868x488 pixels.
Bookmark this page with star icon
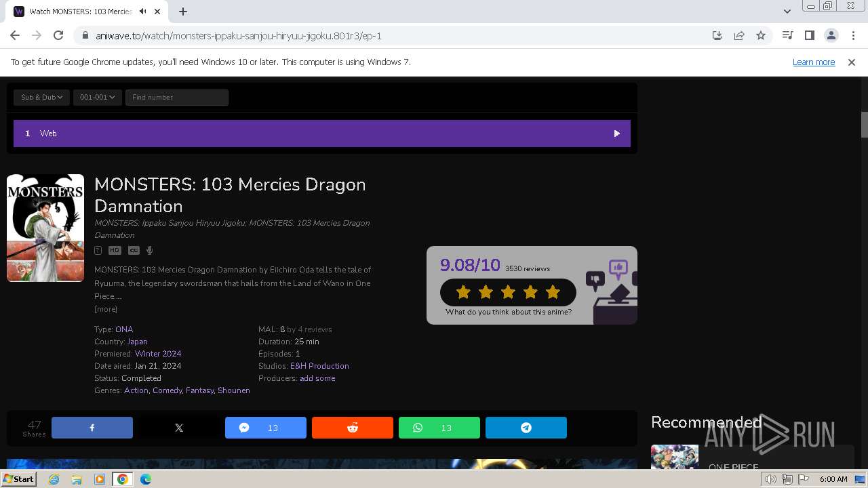[761, 35]
